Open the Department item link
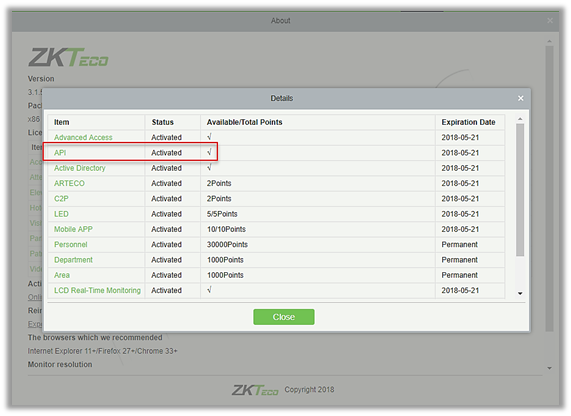The width and height of the screenshot is (571, 416). click(73, 260)
